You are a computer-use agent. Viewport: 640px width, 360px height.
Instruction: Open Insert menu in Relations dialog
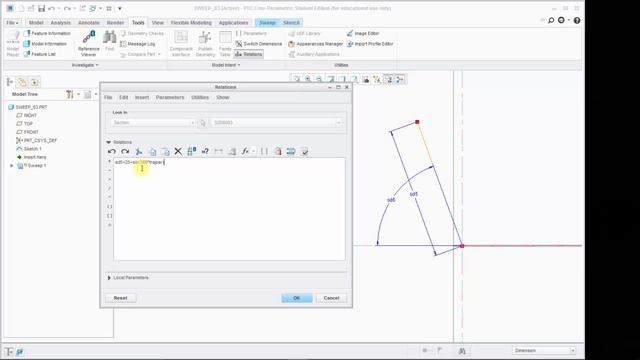pyautogui.click(x=142, y=98)
